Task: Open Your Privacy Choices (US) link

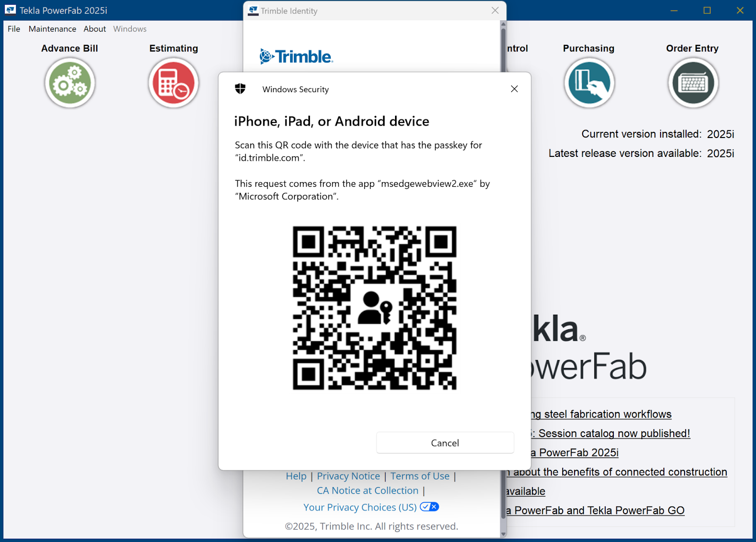Action: (x=360, y=507)
